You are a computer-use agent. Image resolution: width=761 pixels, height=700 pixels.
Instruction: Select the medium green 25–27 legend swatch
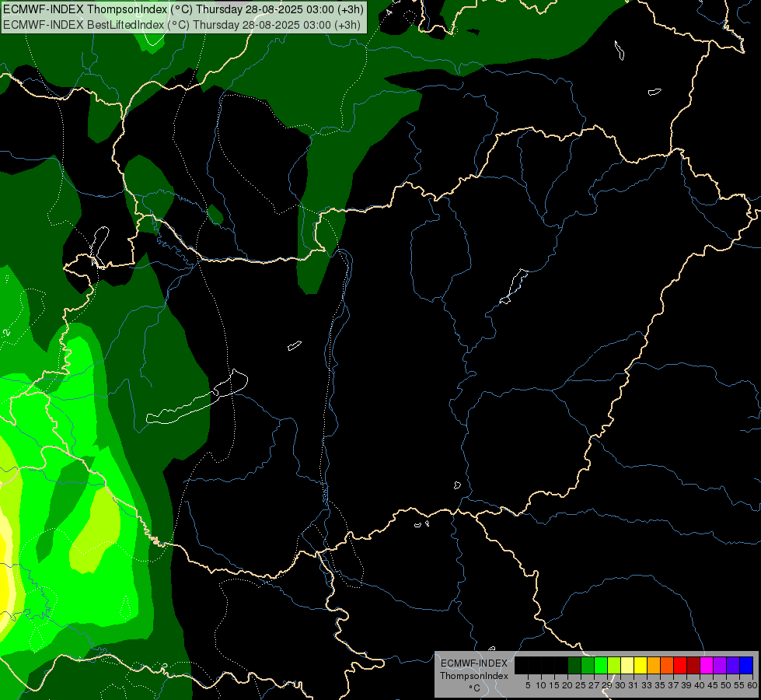point(588,665)
